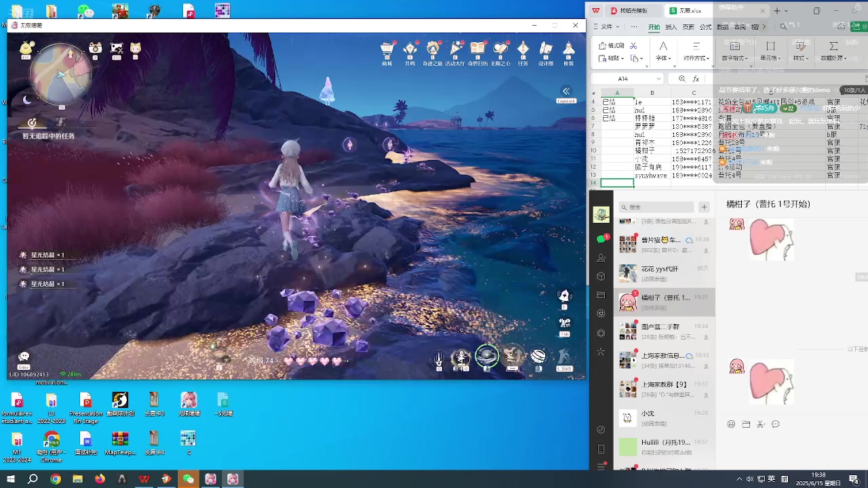Open chat history bubble icon in chat toolbar

[x=776, y=424]
